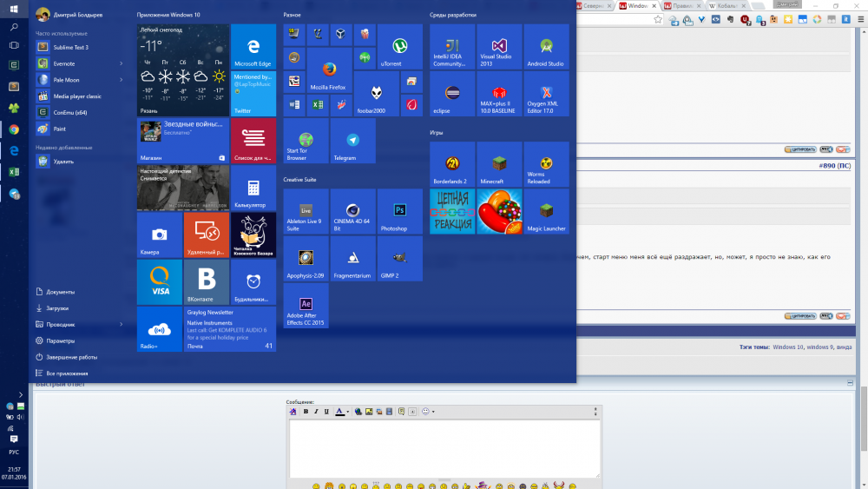Toggle underline in the reply editor
The height and width of the screenshot is (489, 868).
coord(326,412)
